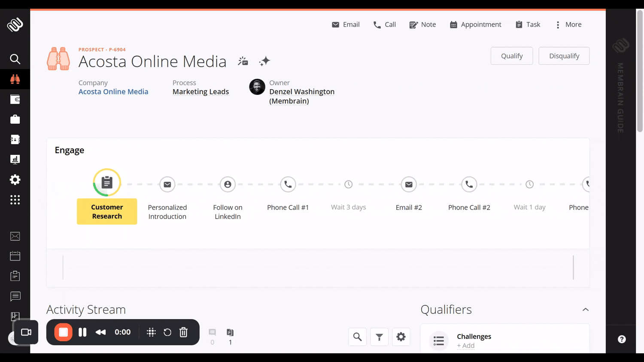Click the Qualify button

click(511, 56)
